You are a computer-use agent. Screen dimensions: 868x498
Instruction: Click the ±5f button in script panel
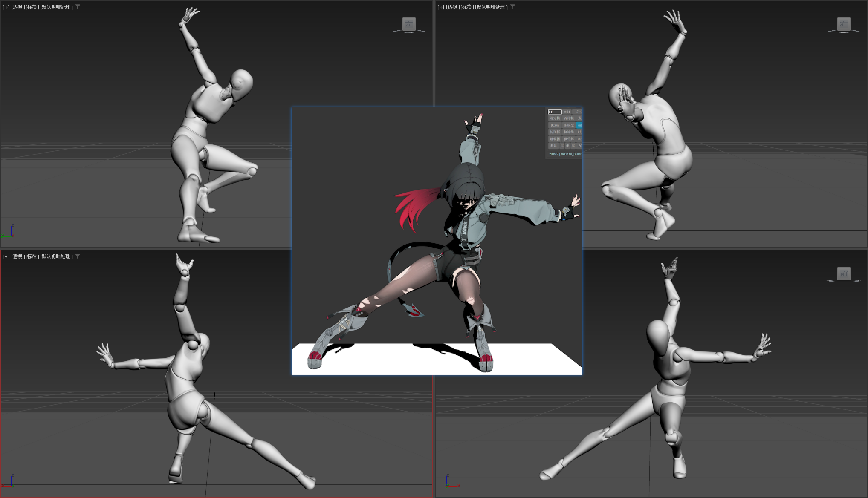(567, 112)
